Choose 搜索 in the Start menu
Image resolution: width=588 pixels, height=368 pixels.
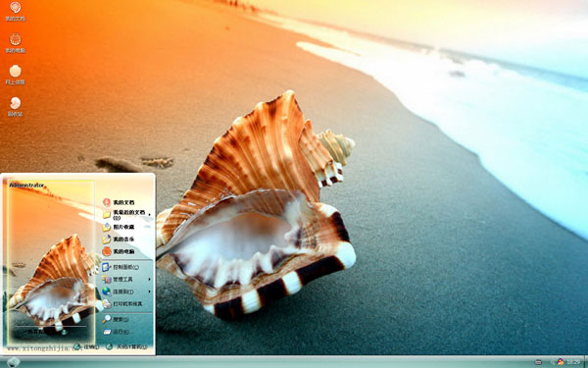(x=116, y=319)
